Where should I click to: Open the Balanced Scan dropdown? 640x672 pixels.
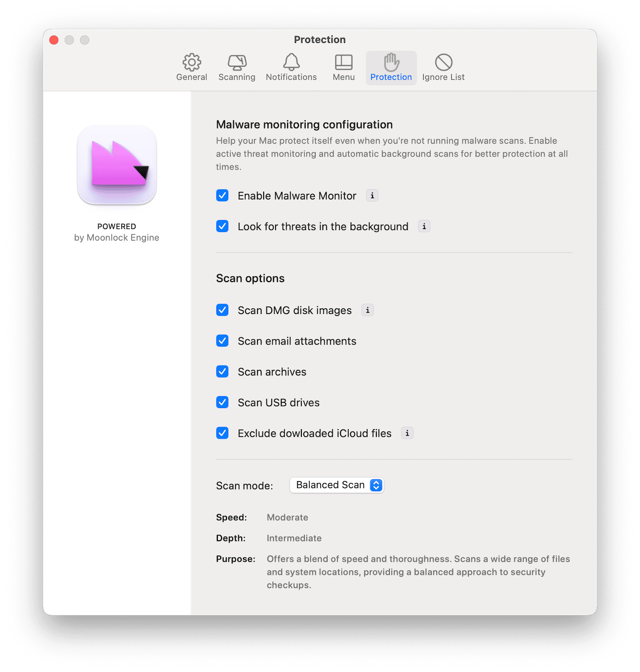[x=337, y=485]
